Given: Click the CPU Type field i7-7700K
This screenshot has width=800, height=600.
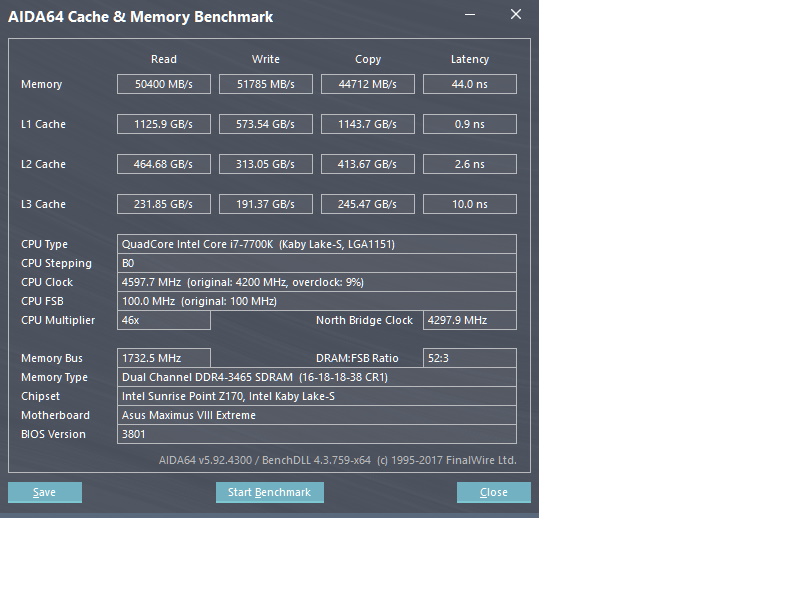Looking at the screenshot, I should point(317,244).
